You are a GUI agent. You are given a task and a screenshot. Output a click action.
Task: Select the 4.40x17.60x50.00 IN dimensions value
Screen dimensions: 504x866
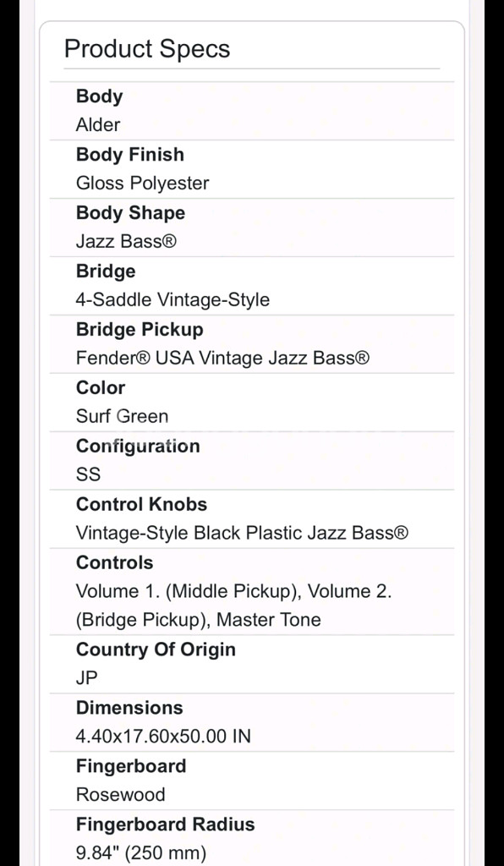163,737
